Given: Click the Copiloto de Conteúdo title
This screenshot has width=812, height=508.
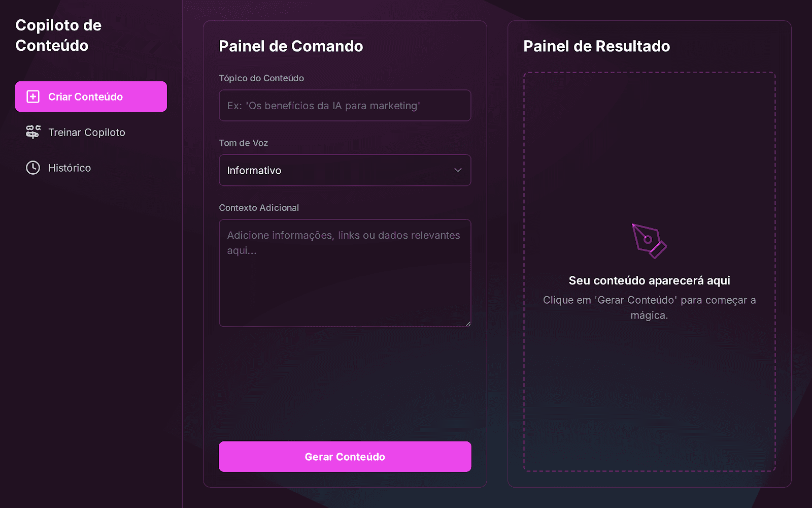Looking at the screenshot, I should [58, 36].
